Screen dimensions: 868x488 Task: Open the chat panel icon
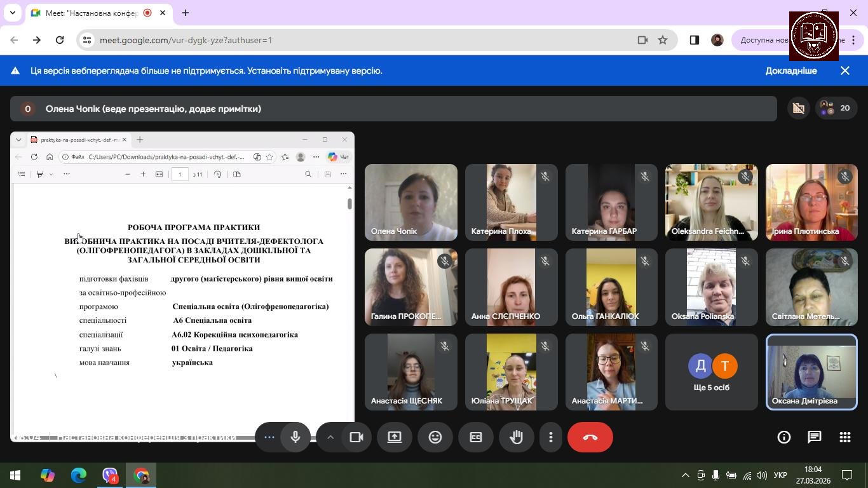[814, 437]
